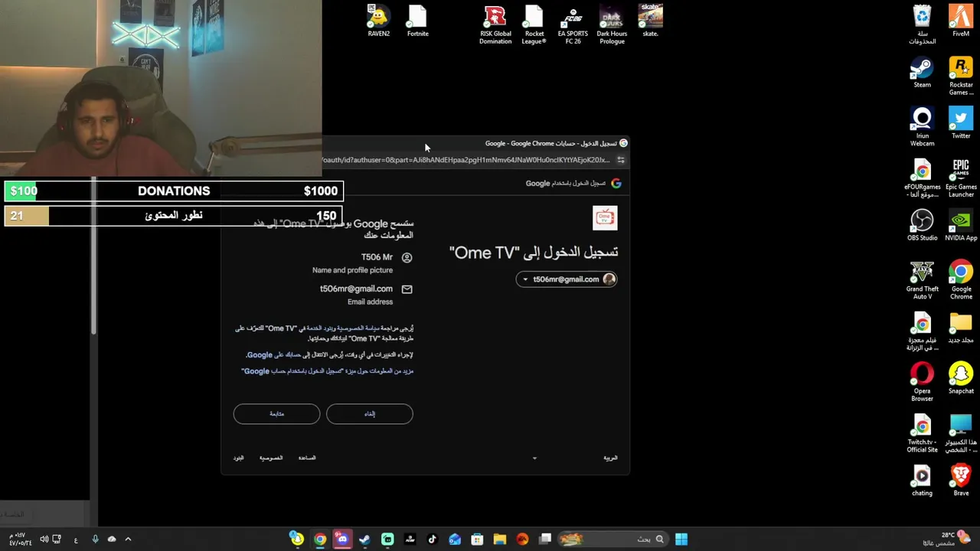The width and height of the screenshot is (980, 551).
Task: Open This PC shortcut on desktop
Action: click(x=961, y=433)
